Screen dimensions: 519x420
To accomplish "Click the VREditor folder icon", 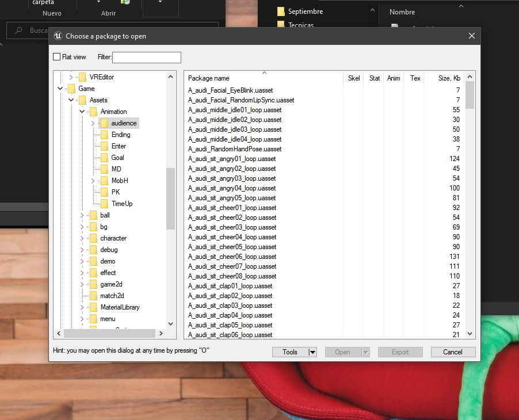I will coord(82,77).
